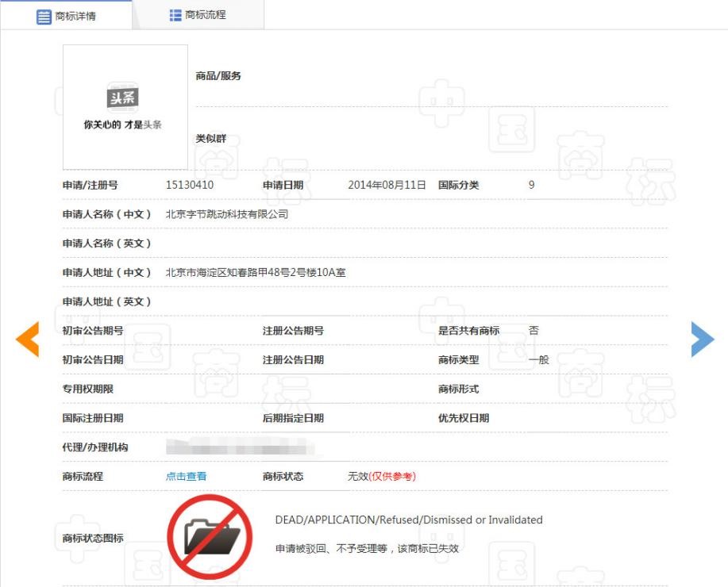
Task: Click the DEAD/APPLICATION status description text
Action: pyautogui.click(x=408, y=520)
